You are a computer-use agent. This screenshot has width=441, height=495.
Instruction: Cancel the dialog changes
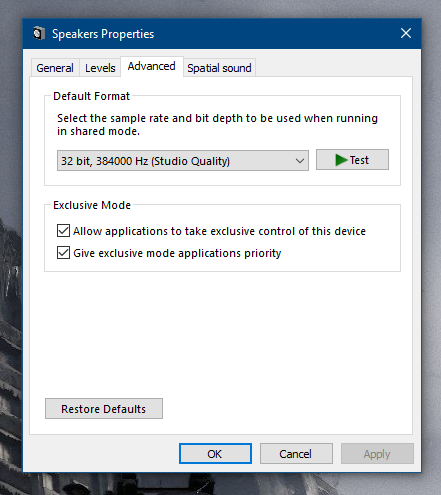tap(296, 453)
